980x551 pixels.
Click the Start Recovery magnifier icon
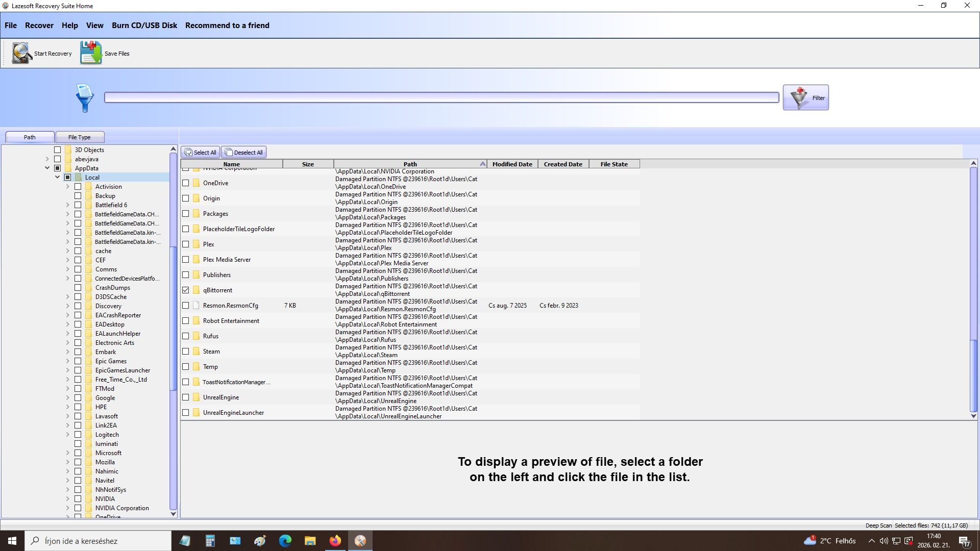coord(22,53)
